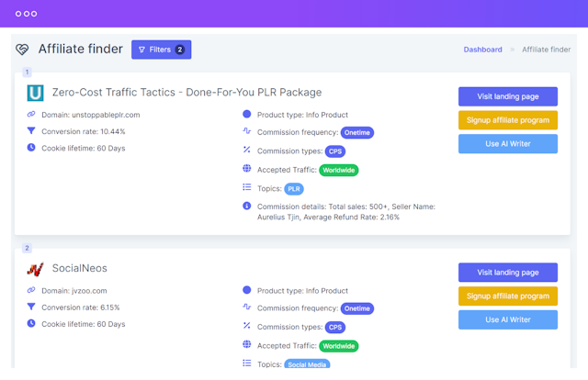Image resolution: width=588 pixels, height=380 pixels.
Task: Visit landing page for Zero-Cost Traffic Tactics
Action: coord(507,96)
